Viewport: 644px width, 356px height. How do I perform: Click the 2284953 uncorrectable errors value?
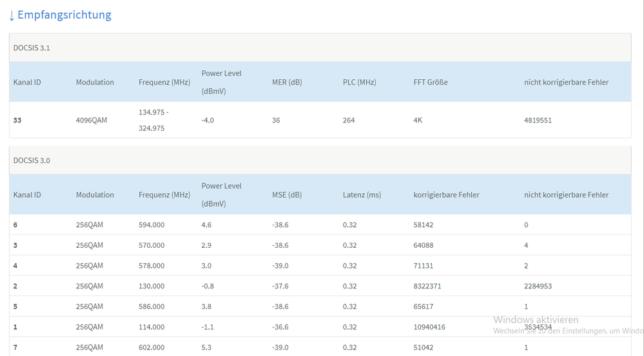pyautogui.click(x=538, y=286)
